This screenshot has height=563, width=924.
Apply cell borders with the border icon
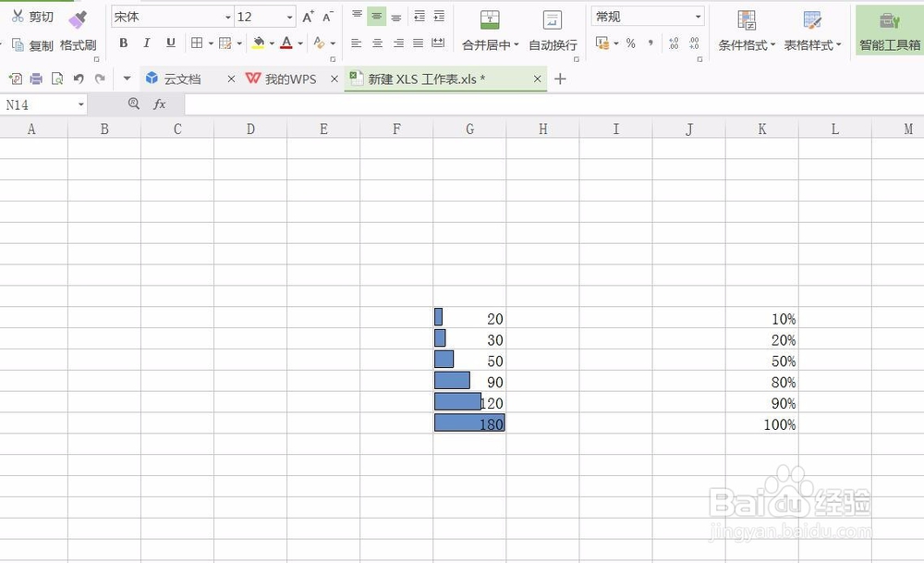(x=197, y=43)
